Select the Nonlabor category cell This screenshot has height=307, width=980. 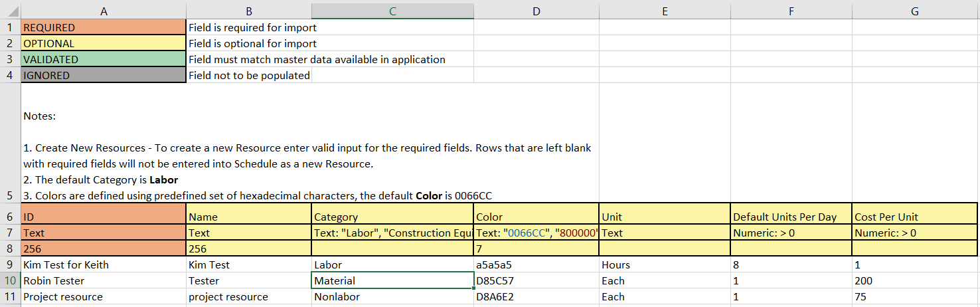click(392, 296)
